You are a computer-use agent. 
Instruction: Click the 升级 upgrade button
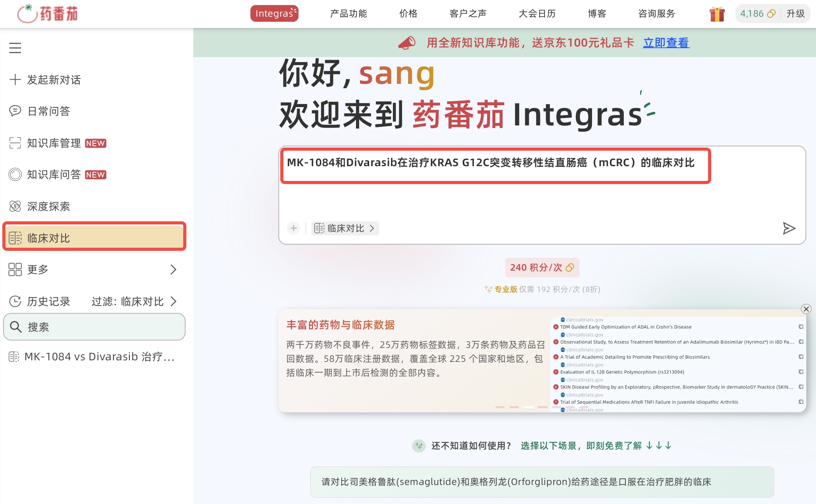pyautogui.click(x=795, y=14)
